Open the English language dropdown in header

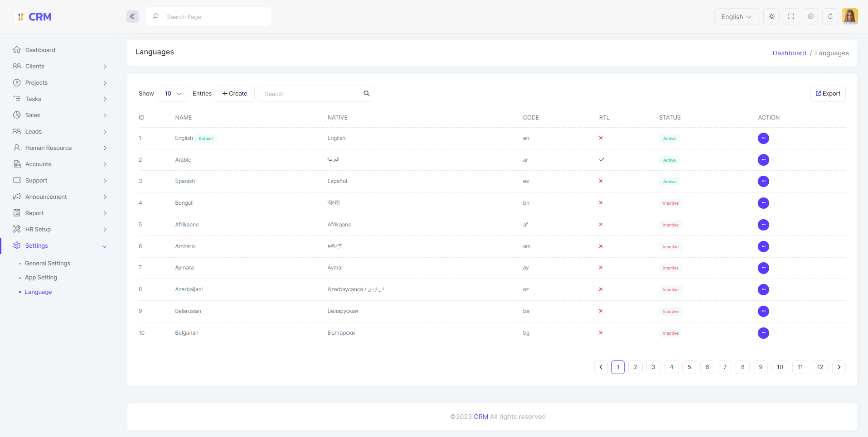point(737,17)
